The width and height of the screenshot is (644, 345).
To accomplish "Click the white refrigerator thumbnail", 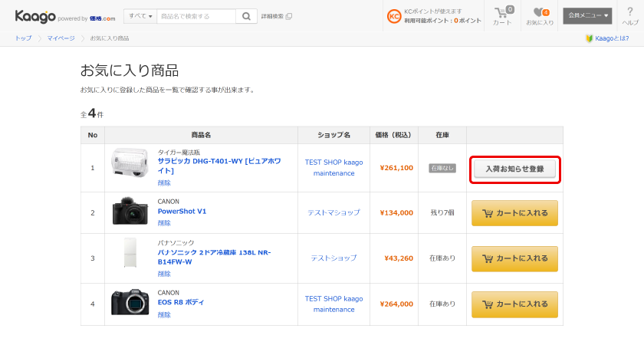I will point(130,252).
